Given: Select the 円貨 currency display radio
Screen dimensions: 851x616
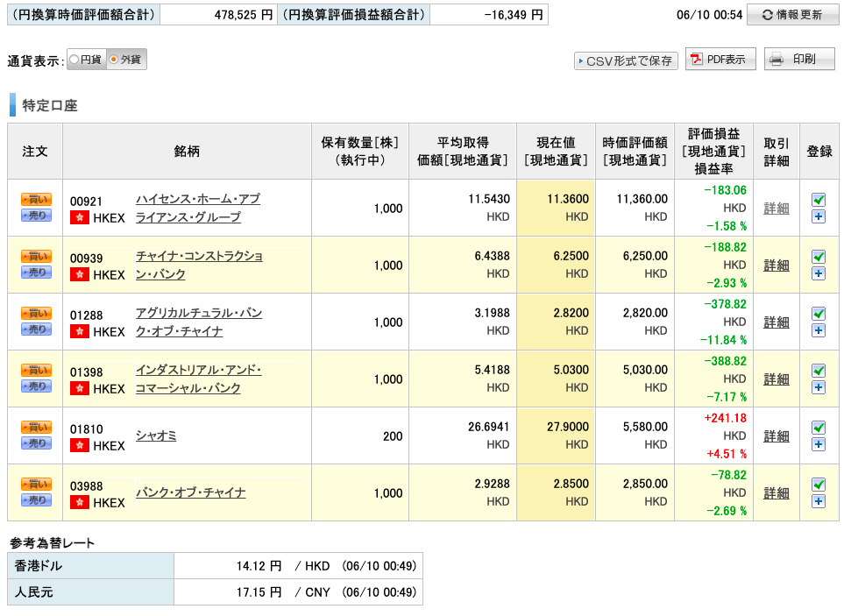Looking at the screenshot, I should pos(74,60).
